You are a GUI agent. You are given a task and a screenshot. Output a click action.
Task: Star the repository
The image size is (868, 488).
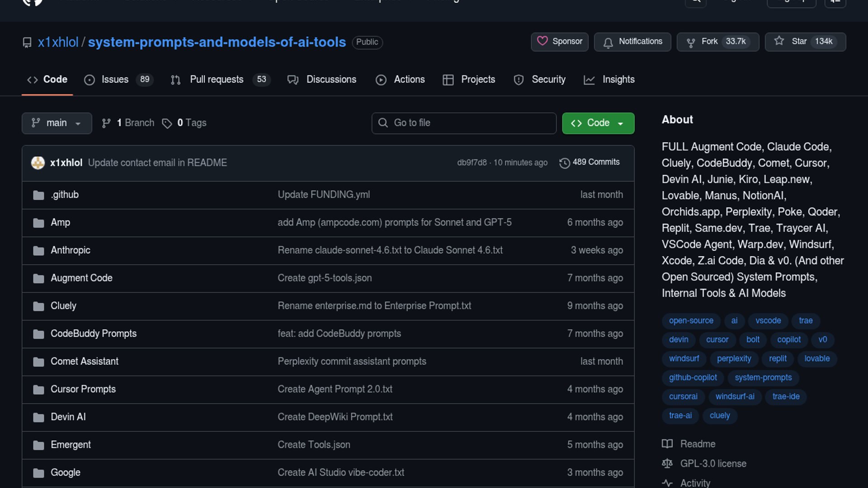[x=805, y=42]
